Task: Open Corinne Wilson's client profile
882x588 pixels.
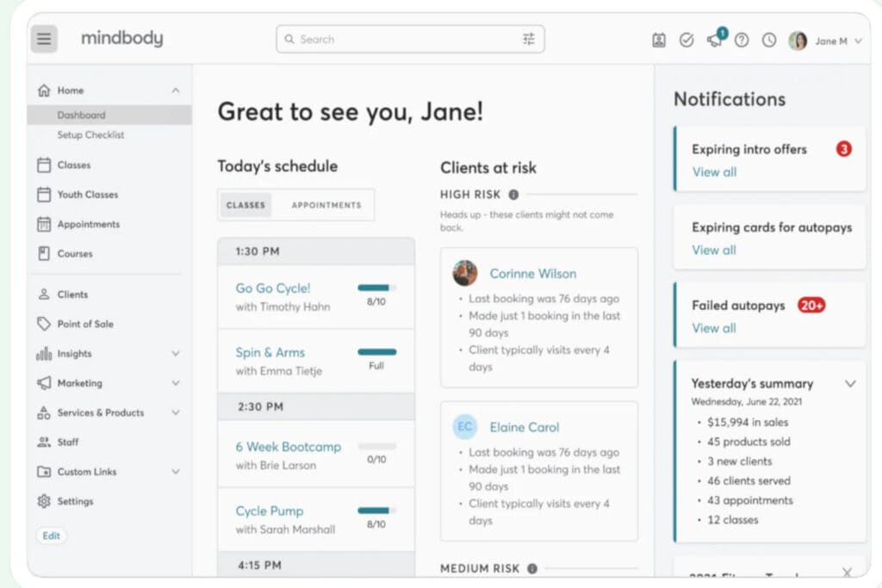Action: 532,274
